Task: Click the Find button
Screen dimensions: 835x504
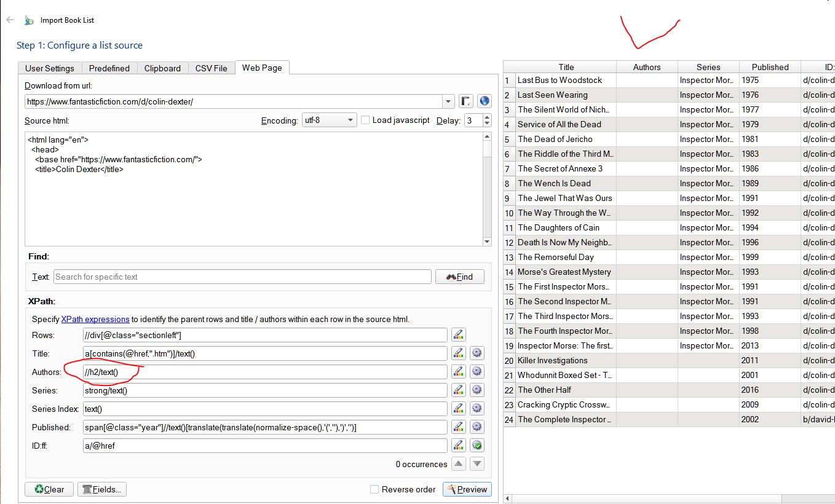Action: (x=460, y=277)
